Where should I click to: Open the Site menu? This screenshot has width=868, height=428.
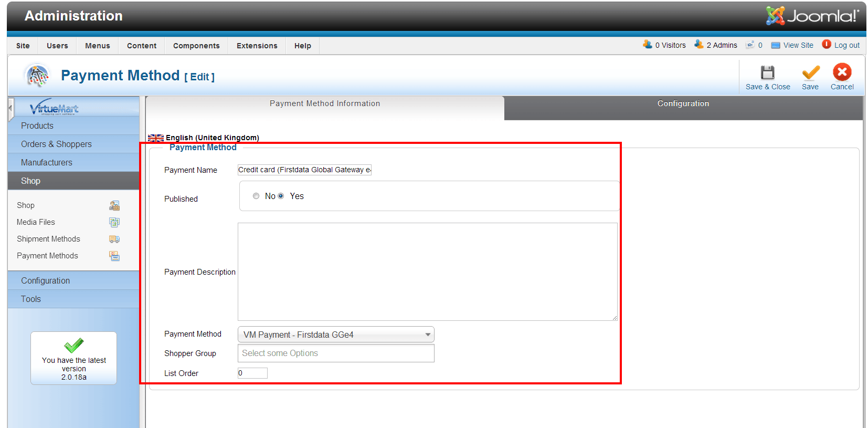[x=23, y=46]
